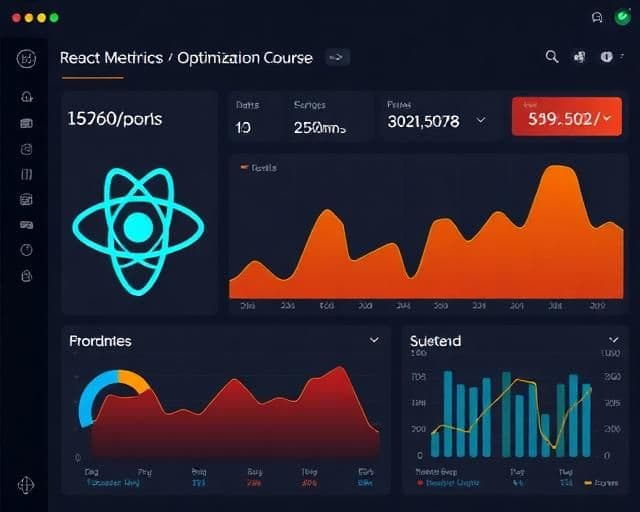Open the card ticket icon in sidebar
640x512 pixels.
(x=27, y=225)
